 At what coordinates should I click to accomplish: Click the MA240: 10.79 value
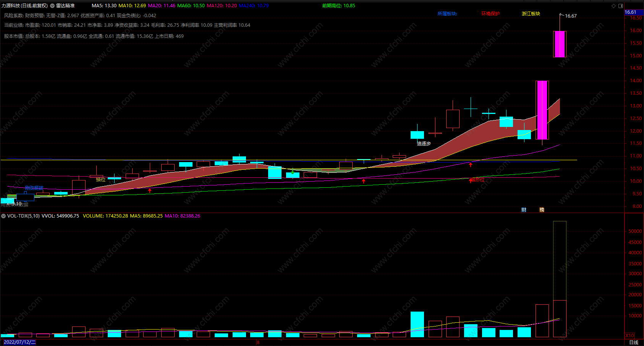coord(254,6)
